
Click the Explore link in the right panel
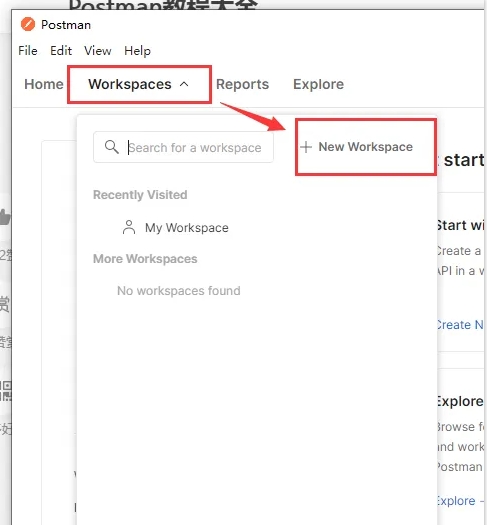pos(460,501)
